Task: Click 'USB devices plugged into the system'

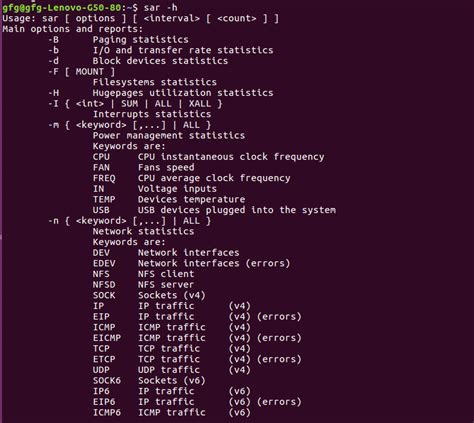Action: pyautogui.click(x=237, y=210)
